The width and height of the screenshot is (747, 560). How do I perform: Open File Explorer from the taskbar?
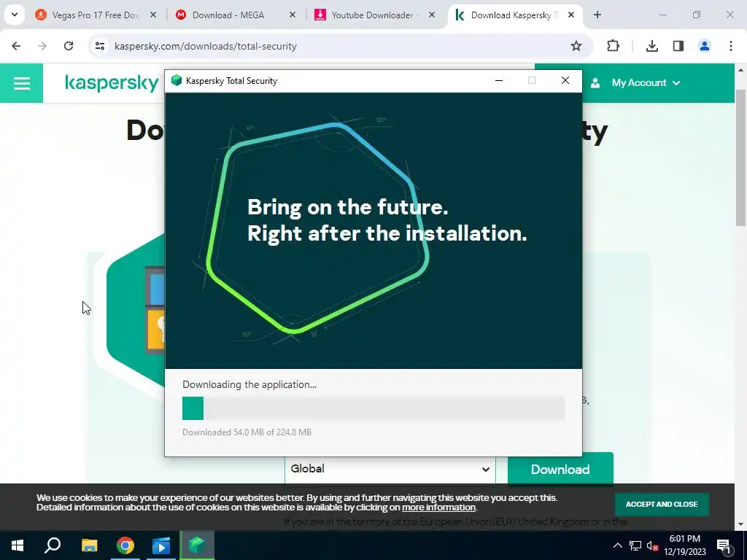89,545
